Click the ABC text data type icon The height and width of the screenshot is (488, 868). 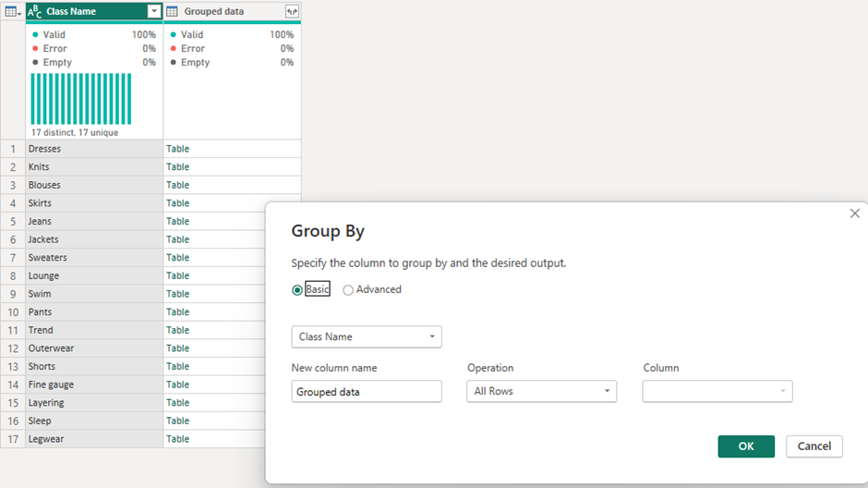35,12
